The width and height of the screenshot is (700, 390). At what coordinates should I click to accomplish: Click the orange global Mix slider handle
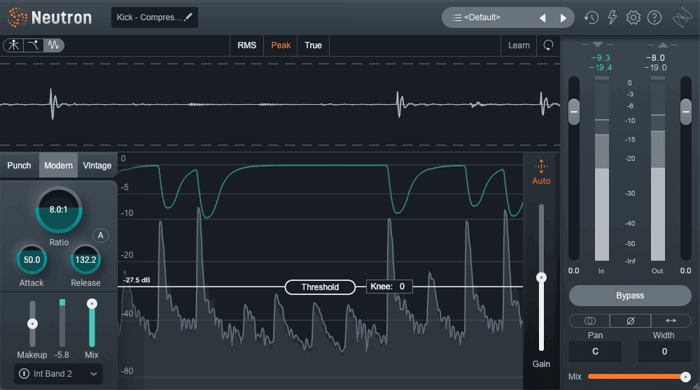685,377
